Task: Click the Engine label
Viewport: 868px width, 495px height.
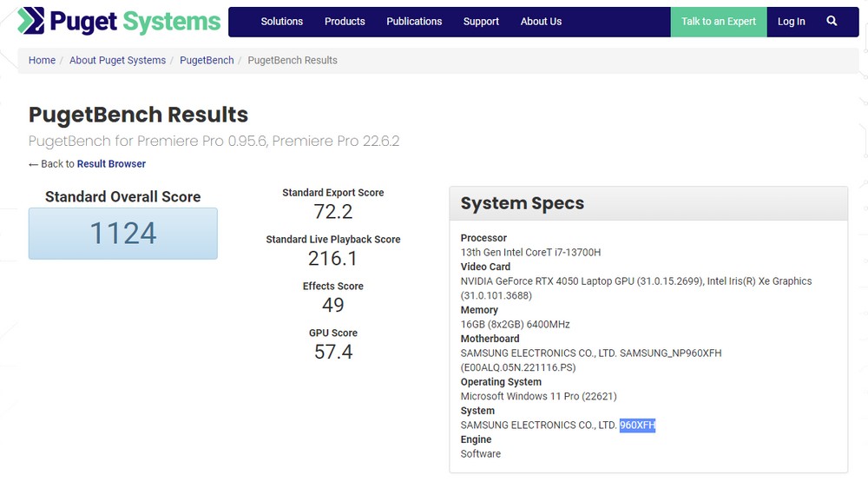Action: [x=476, y=439]
